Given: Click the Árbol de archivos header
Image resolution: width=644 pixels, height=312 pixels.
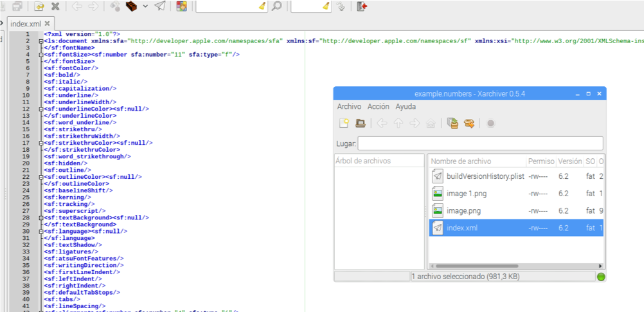Looking at the screenshot, I should pyautogui.click(x=379, y=161).
